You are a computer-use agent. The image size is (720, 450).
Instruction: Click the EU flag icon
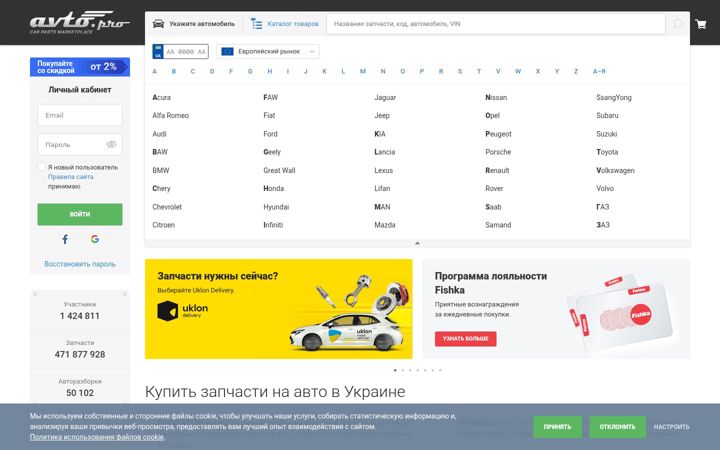(x=227, y=51)
